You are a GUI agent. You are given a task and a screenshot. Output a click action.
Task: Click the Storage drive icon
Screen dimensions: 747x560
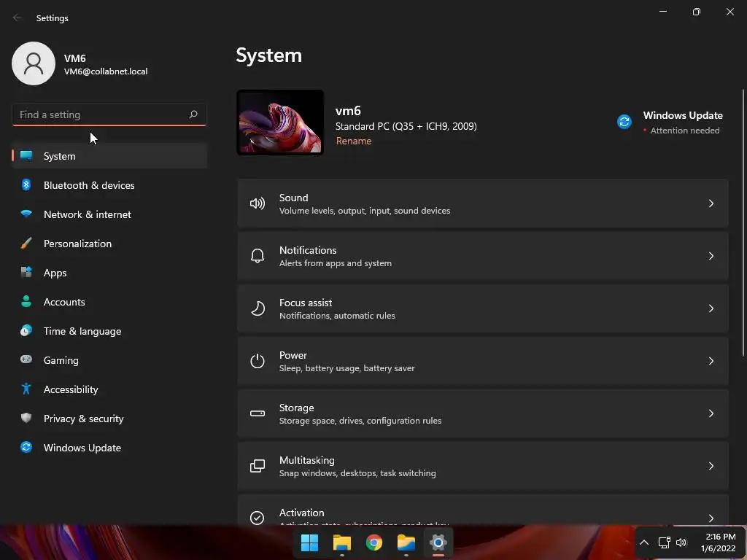coord(258,413)
